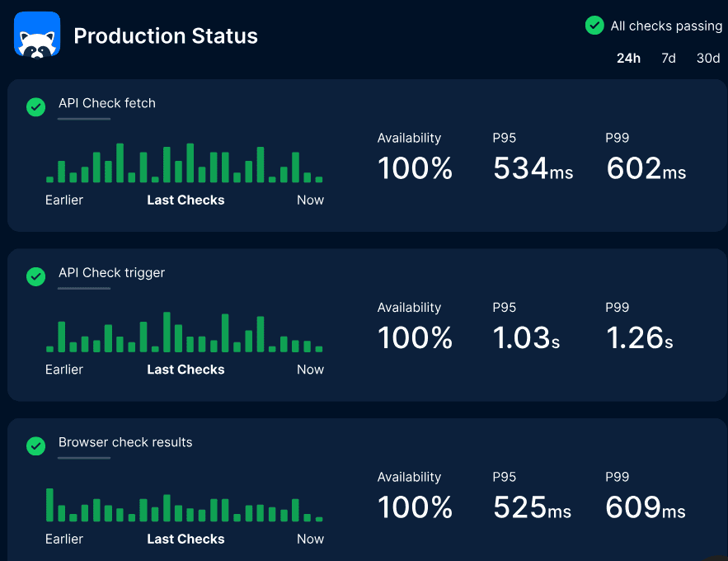Click the API Check trigger bar chart
The image size is (728, 561).
(185, 332)
